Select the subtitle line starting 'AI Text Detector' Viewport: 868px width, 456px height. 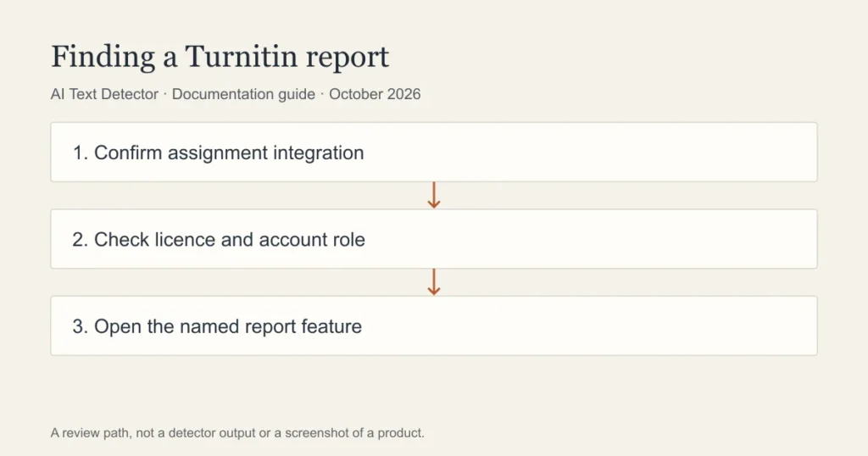pos(236,94)
